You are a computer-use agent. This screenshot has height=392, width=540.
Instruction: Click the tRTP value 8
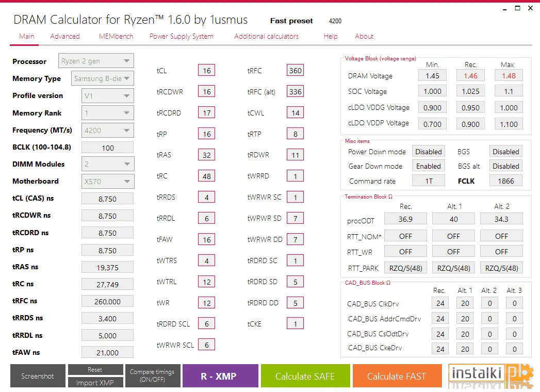(296, 134)
